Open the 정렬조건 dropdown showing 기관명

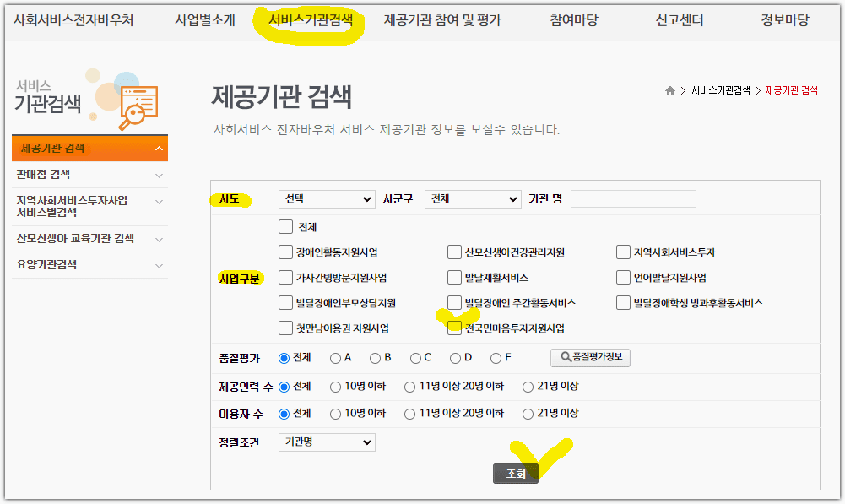(327, 442)
